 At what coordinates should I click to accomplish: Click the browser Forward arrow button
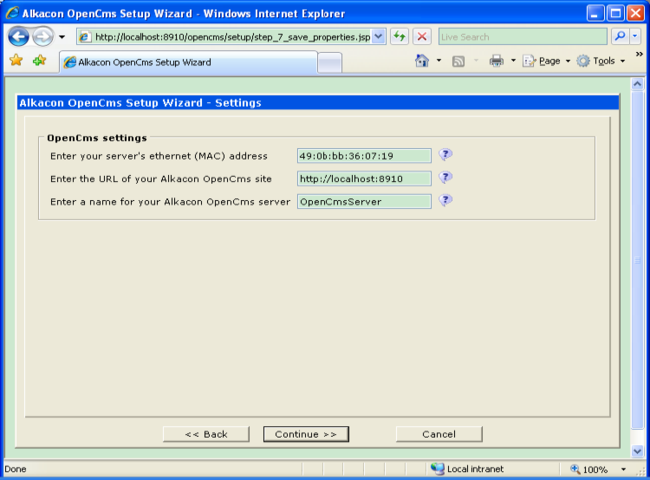coord(43,37)
